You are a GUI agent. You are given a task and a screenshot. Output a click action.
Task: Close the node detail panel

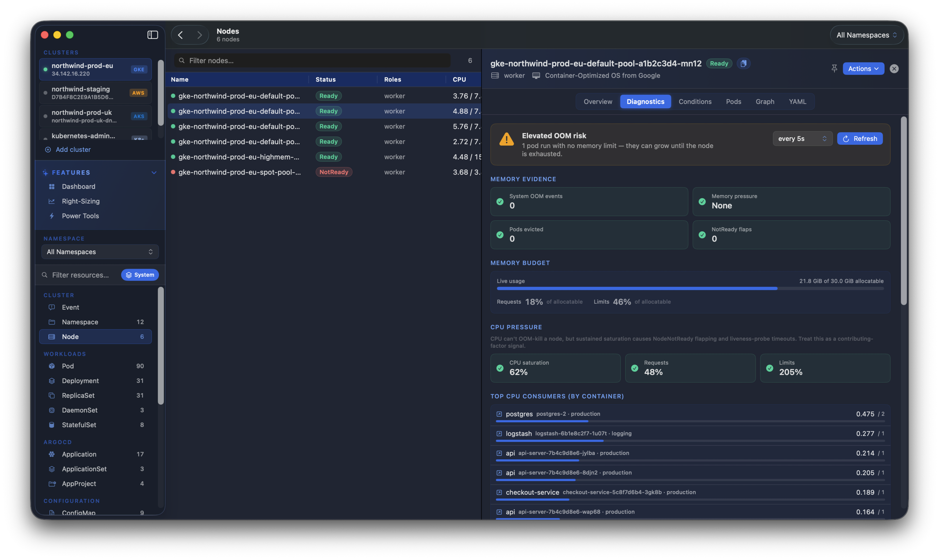[894, 69]
